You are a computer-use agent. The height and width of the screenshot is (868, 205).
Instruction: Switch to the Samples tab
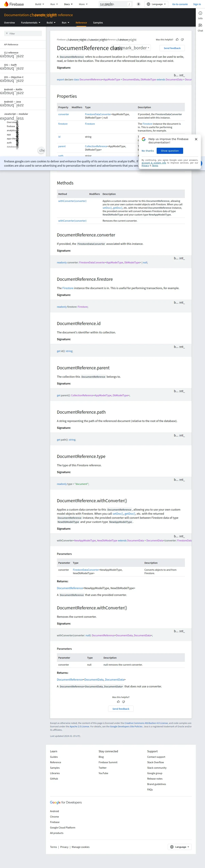coord(98,23)
